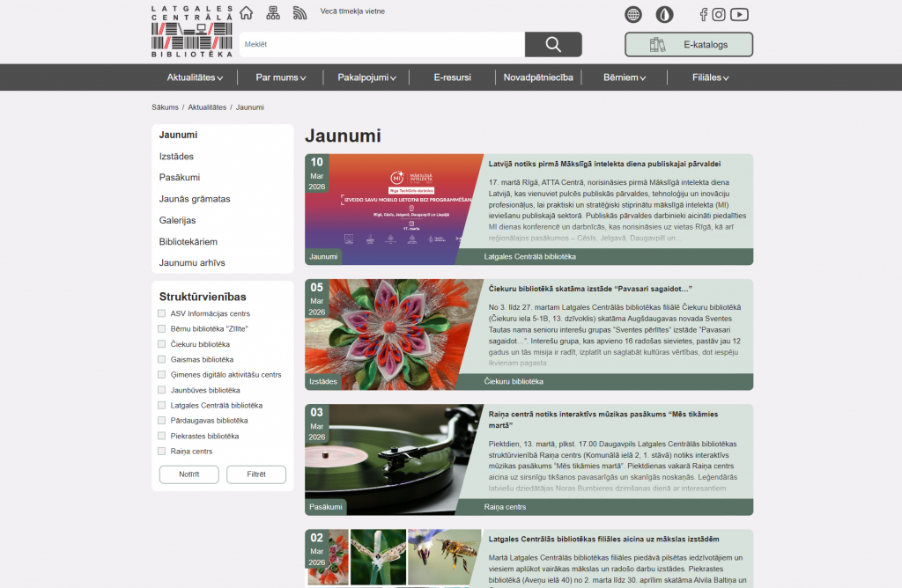Select Izstādes in the sidebar menu
The width and height of the screenshot is (902, 588).
click(176, 157)
